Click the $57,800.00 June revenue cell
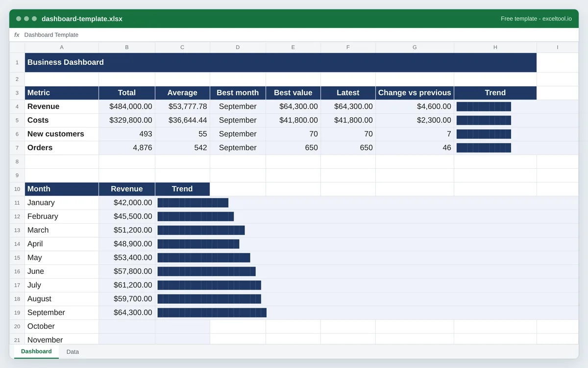 (127, 271)
